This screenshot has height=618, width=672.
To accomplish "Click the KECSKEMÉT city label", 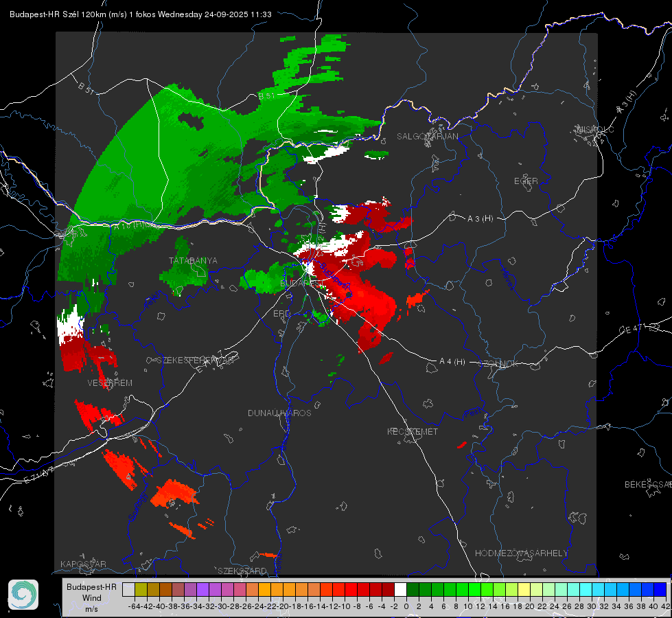I will [413, 432].
